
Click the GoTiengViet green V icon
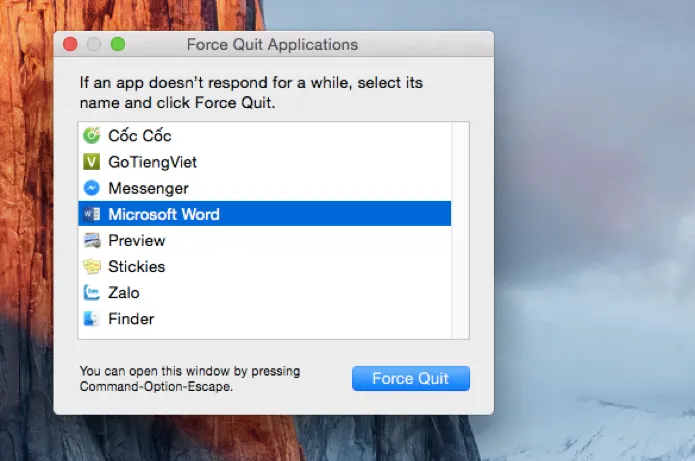92,162
